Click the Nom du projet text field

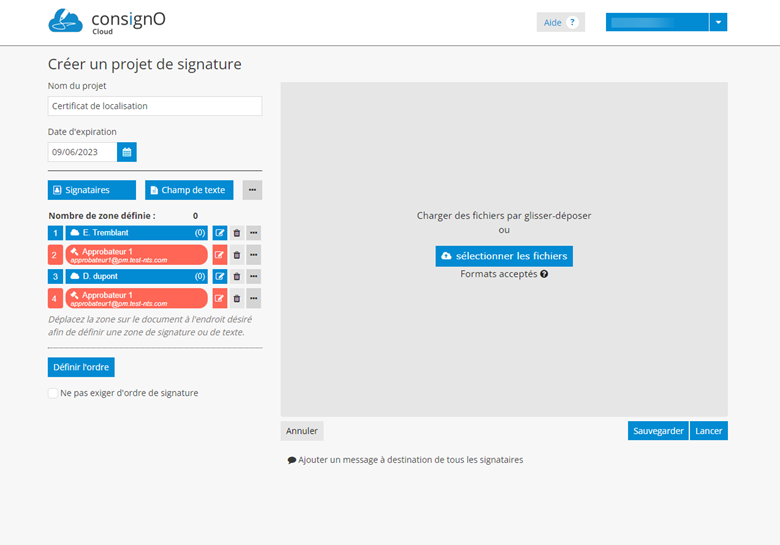tap(155, 106)
